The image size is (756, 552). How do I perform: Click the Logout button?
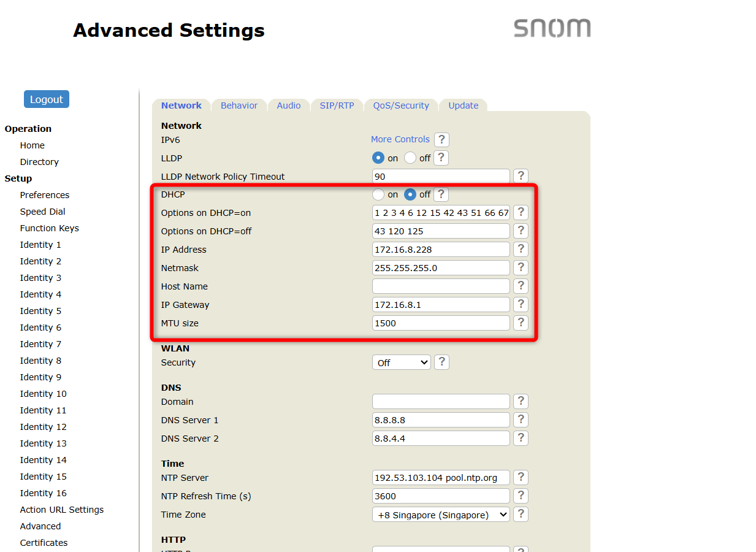[47, 99]
